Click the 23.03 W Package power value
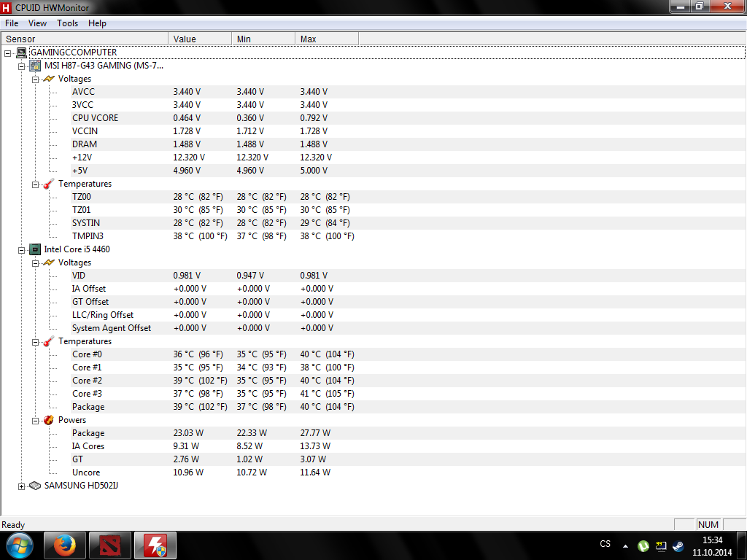The width and height of the screenshot is (747, 560). [188, 433]
